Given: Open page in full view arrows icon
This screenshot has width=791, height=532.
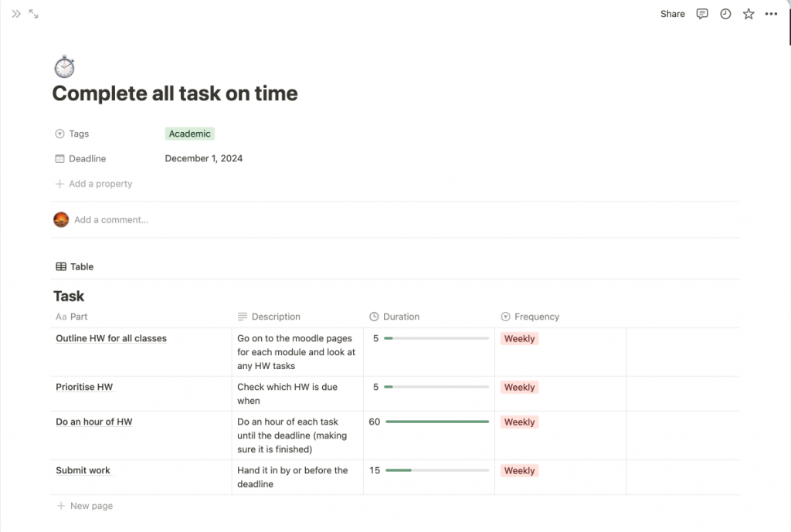Looking at the screenshot, I should [33, 14].
